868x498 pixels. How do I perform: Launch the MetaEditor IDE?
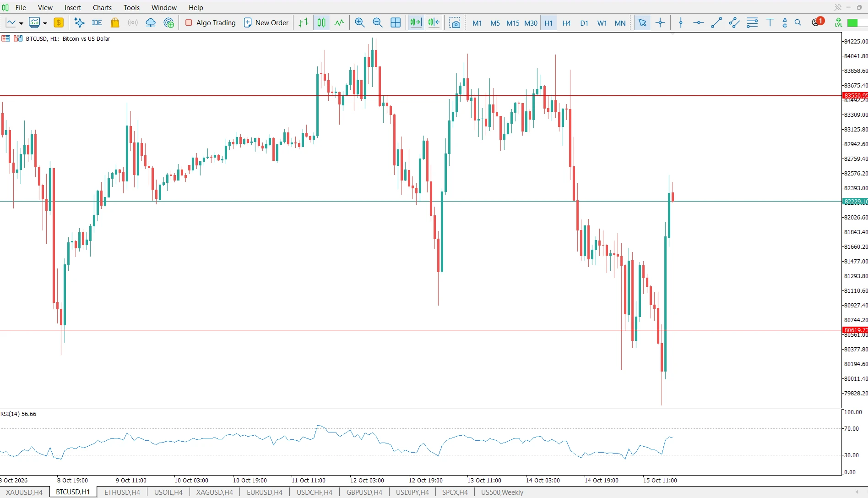click(97, 22)
